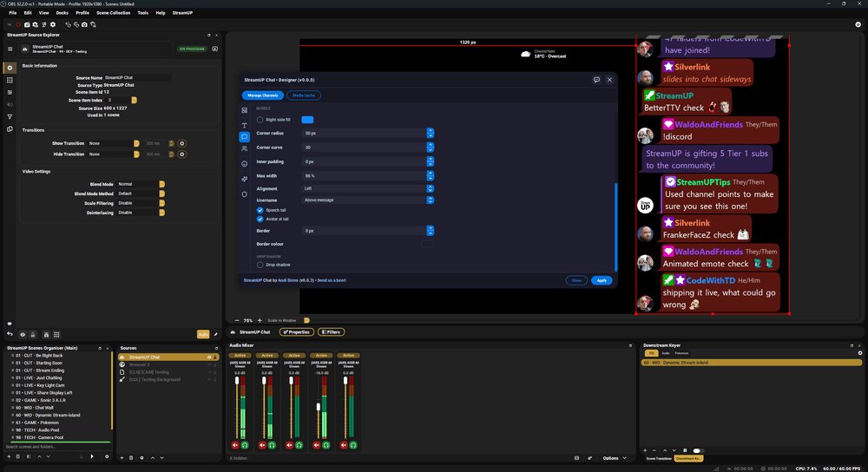Mute the first audio mixer channel
868x472 pixels.
click(x=235, y=445)
